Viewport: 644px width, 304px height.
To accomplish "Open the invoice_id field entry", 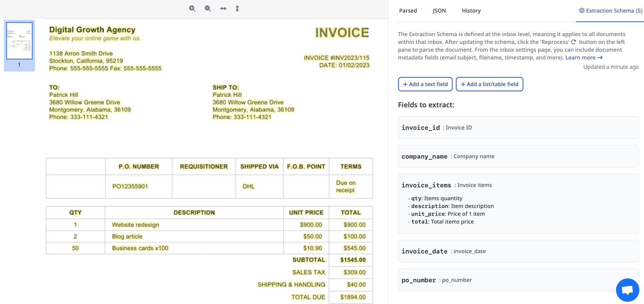I will (518, 128).
